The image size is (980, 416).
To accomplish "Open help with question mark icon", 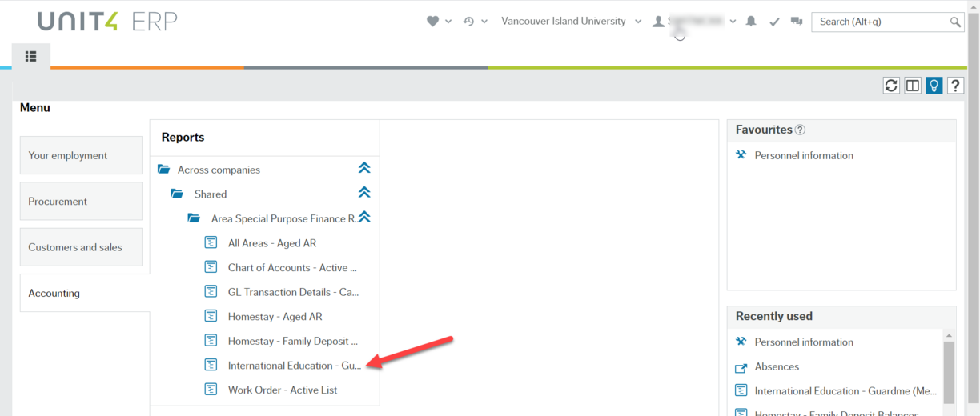I will pyautogui.click(x=956, y=86).
